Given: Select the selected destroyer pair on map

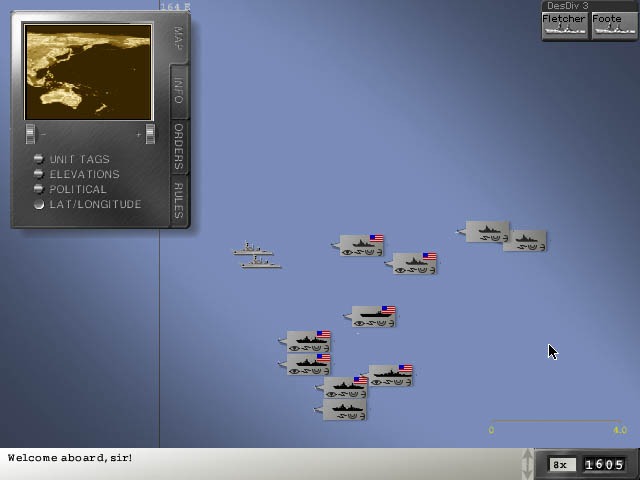Looking at the screenshot, I should tap(258, 256).
